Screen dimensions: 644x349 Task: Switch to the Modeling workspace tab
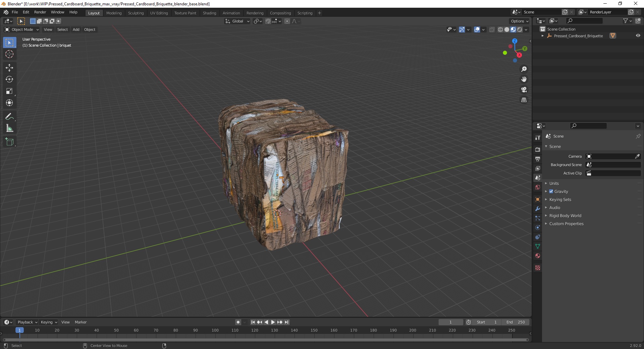[x=114, y=13]
